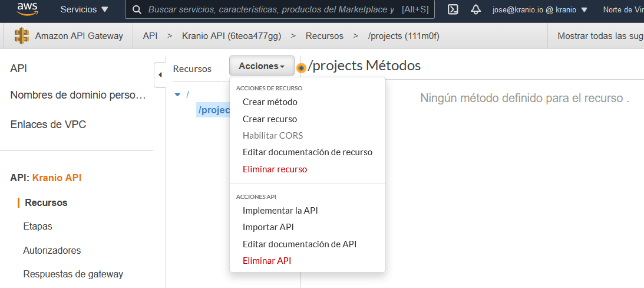This screenshot has width=644, height=288.
Task: Go to Autorizadores in the sidebar
Action: coord(52,250)
